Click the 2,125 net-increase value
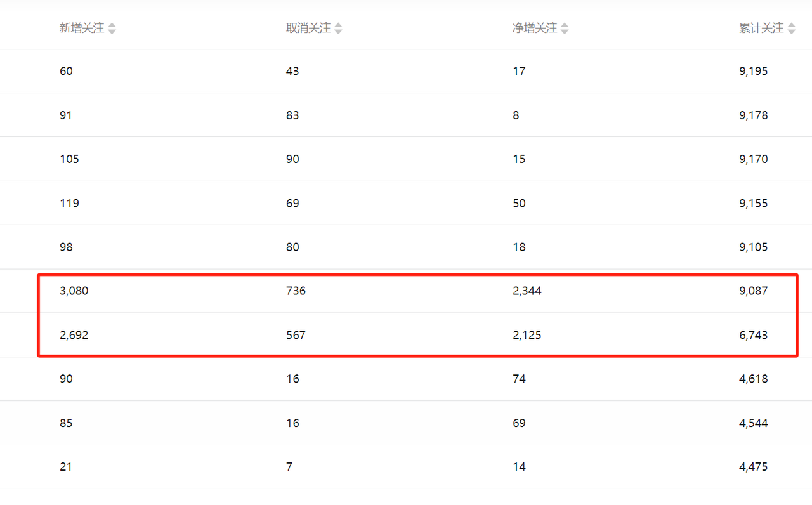 tap(527, 335)
